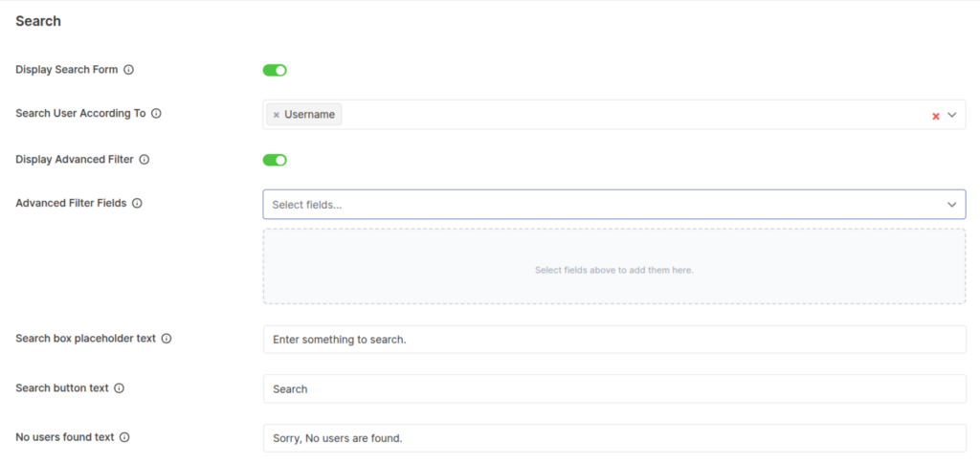Viewport: 980px width, 464px height.
Task: Click the Username chip label
Action: point(309,115)
